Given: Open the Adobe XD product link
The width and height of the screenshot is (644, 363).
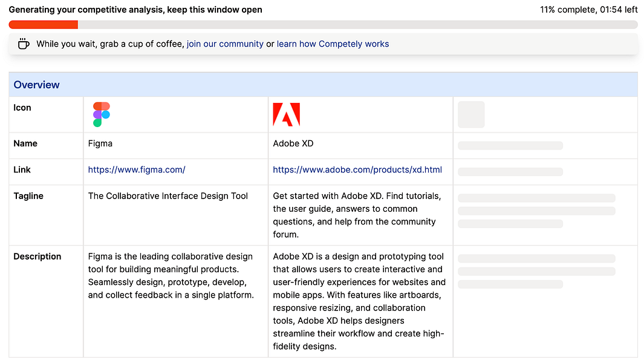Looking at the screenshot, I should (x=357, y=170).
